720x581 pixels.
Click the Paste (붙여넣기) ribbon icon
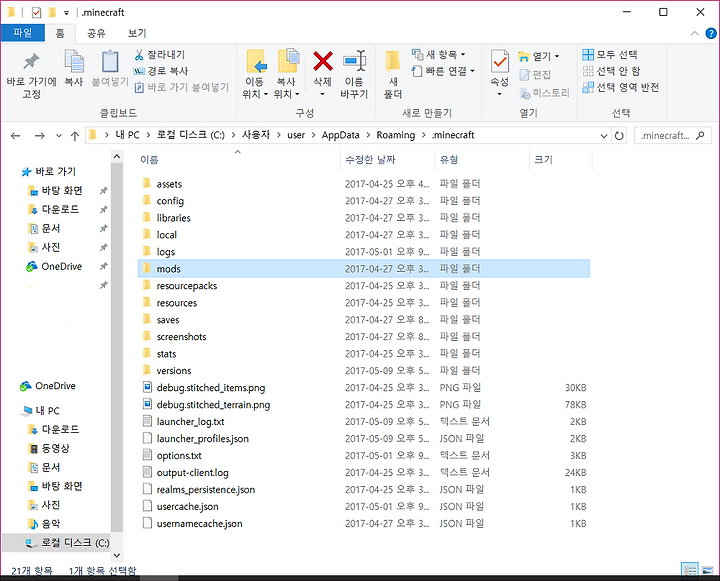[110, 62]
